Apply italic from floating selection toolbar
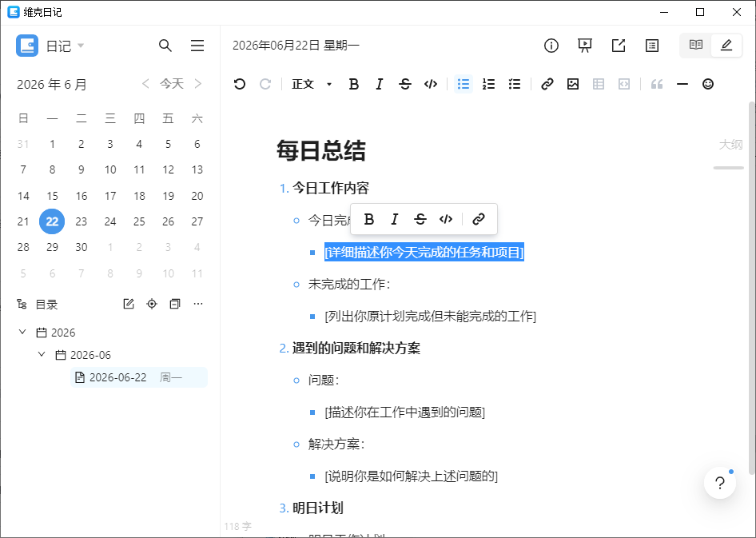Image resolution: width=756 pixels, height=538 pixels. [395, 219]
